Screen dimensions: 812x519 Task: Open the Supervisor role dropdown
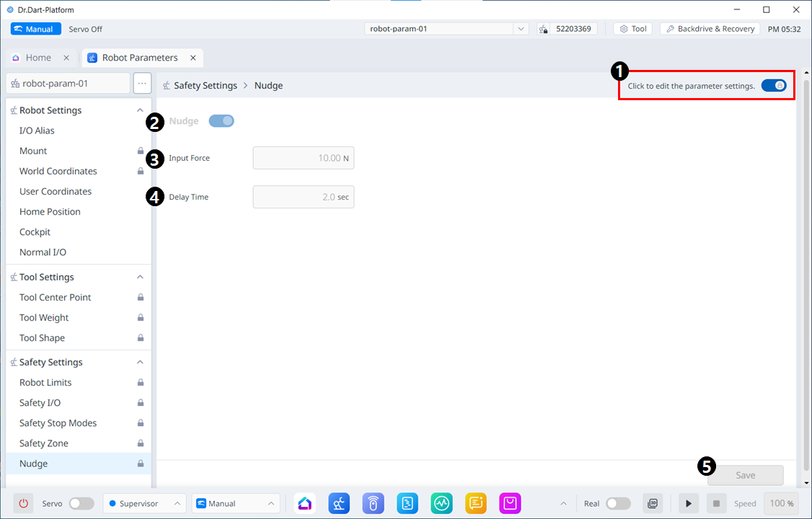pyautogui.click(x=144, y=503)
